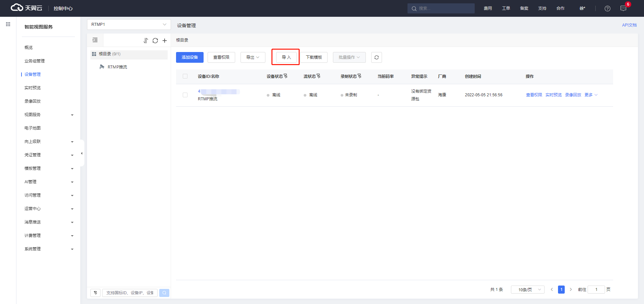Click the 添加设备 button
Image resolution: width=644 pixels, height=304 pixels.
coord(189,57)
